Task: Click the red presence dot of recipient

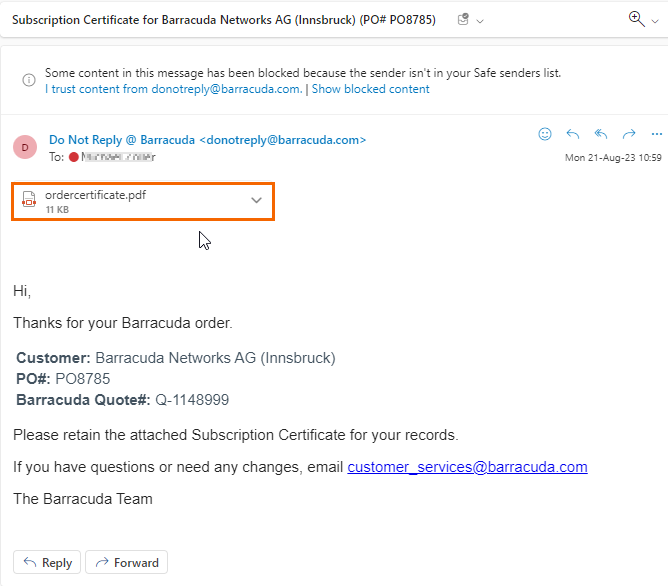Action: pos(74,157)
